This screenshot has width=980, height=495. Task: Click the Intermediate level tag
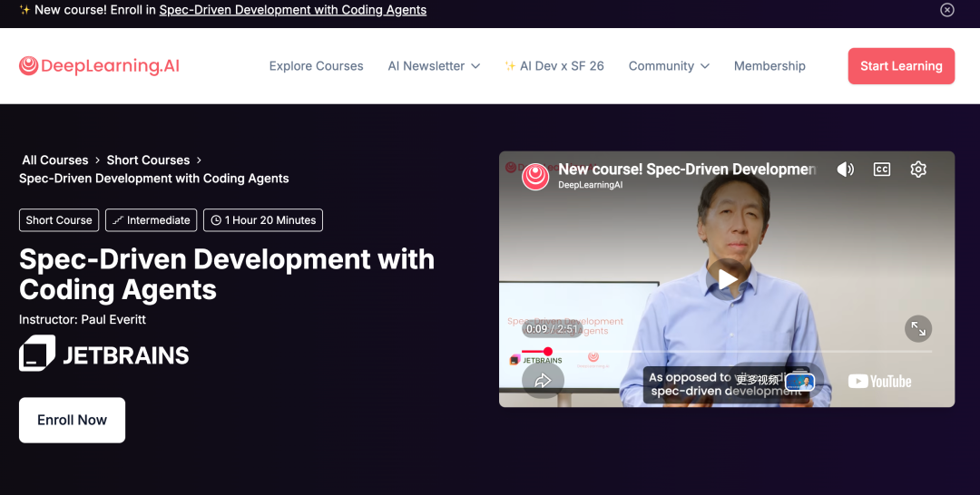pyautogui.click(x=152, y=219)
